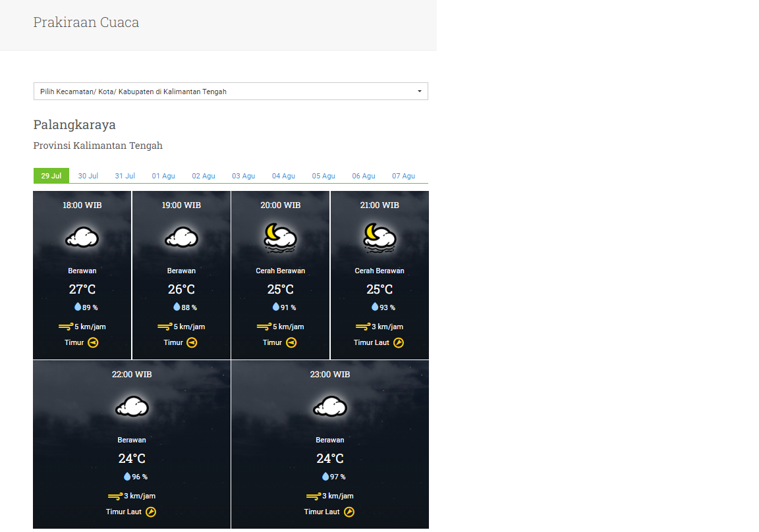Open the 02 Agu forecast tab
The height and width of the screenshot is (532, 759).
tap(204, 176)
